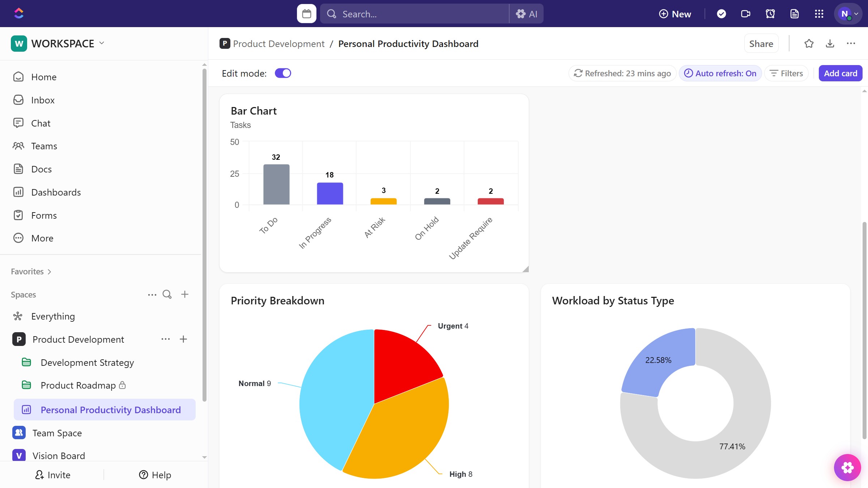Click the download dashboard icon
The width and height of the screenshot is (868, 488).
830,44
